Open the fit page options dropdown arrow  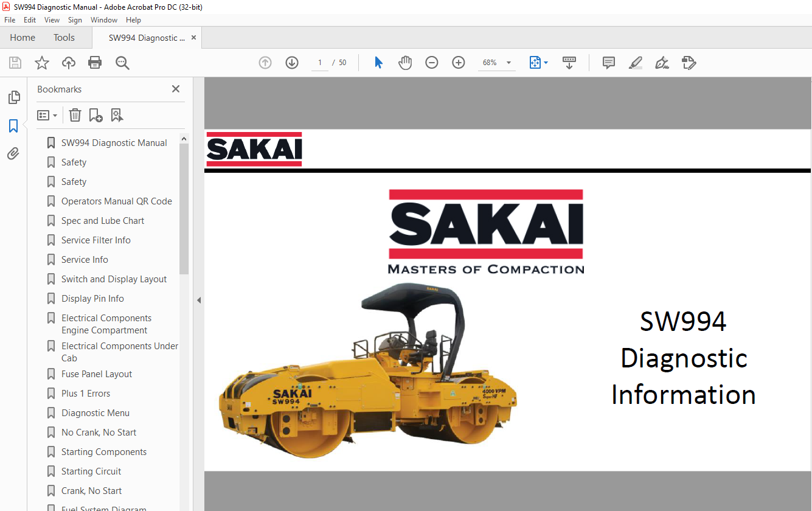(x=546, y=63)
